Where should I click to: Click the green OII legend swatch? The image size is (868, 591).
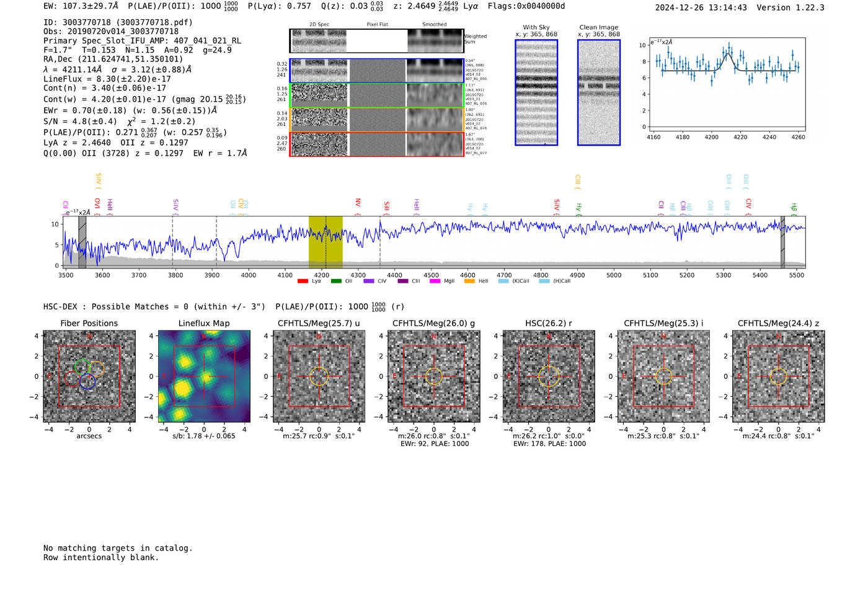(x=336, y=281)
